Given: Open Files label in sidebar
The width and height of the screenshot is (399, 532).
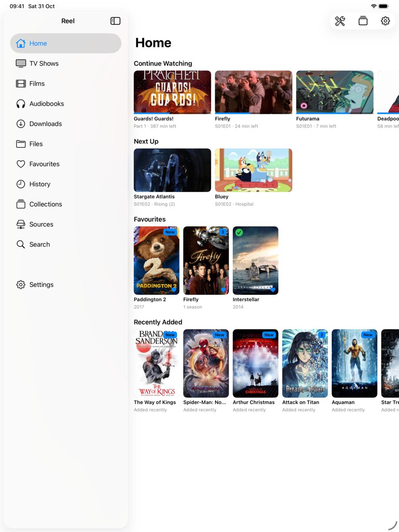Looking at the screenshot, I should tap(36, 144).
